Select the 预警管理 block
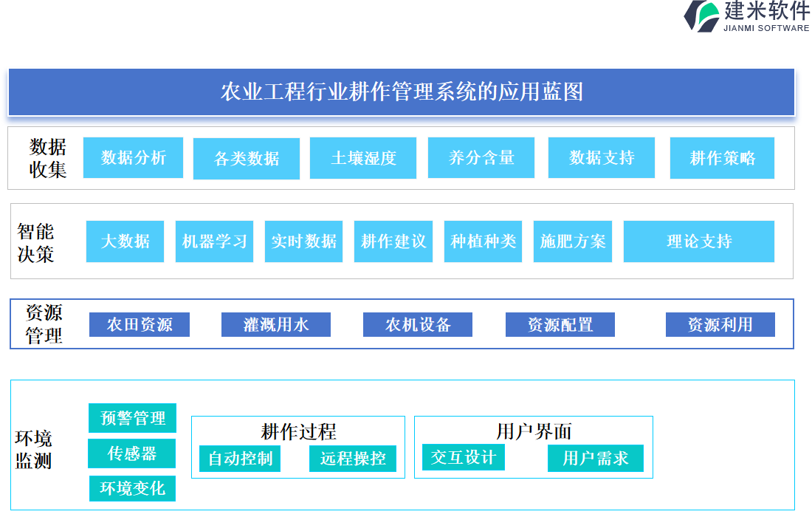The height and width of the screenshot is (517, 812). pos(133,418)
